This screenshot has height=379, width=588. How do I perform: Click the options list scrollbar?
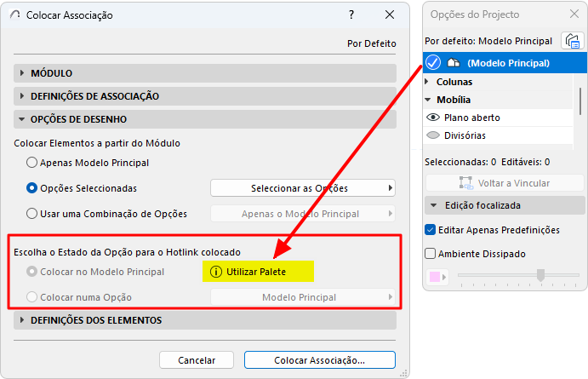click(580, 102)
